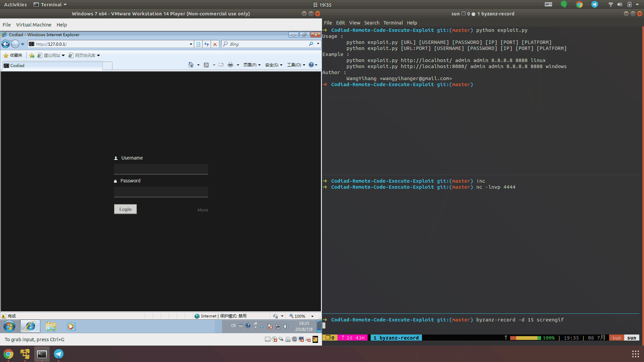Click the IE refresh page icon
The height and width of the screenshot is (362, 644).
coord(207,44)
